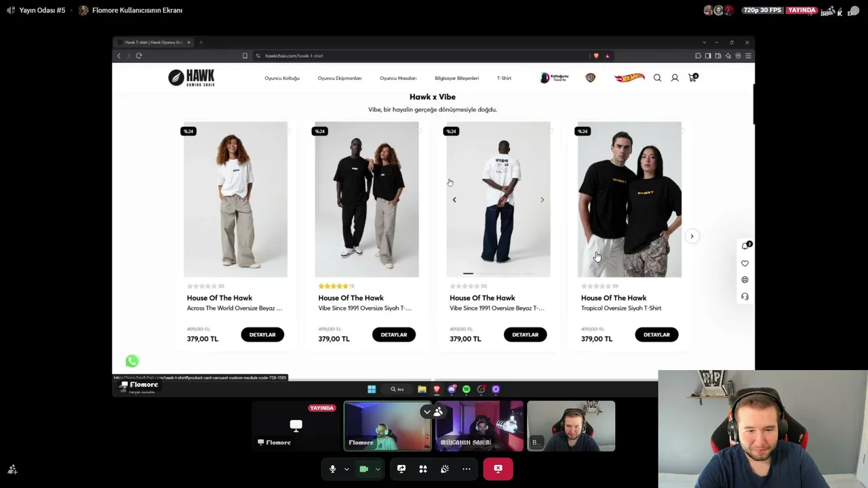868x488 pixels.
Task: Advance the product carousel with the right arrow
Action: click(692, 236)
